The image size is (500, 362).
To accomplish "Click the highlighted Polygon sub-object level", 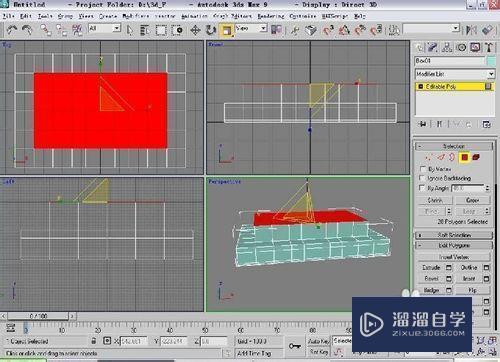I will coord(464,157).
